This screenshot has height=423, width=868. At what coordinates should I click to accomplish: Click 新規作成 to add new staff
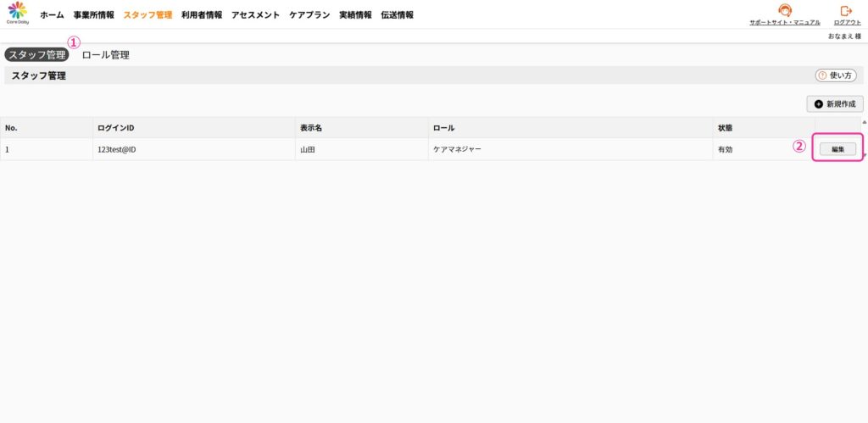click(x=835, y=104)
